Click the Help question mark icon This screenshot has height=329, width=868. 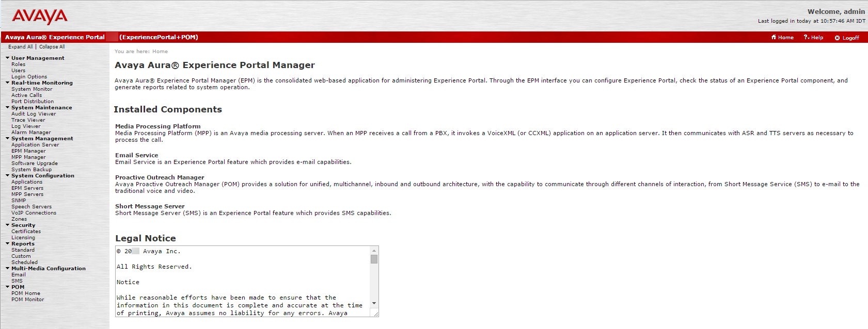[x=806, y=37]
